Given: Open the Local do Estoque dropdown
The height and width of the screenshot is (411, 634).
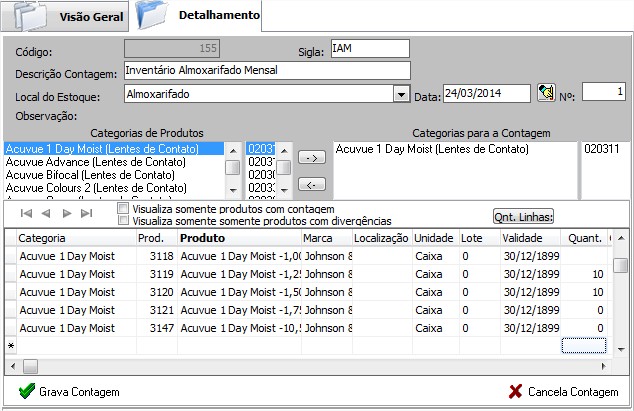Looking at the screenshot, I should tap(401, 94).
